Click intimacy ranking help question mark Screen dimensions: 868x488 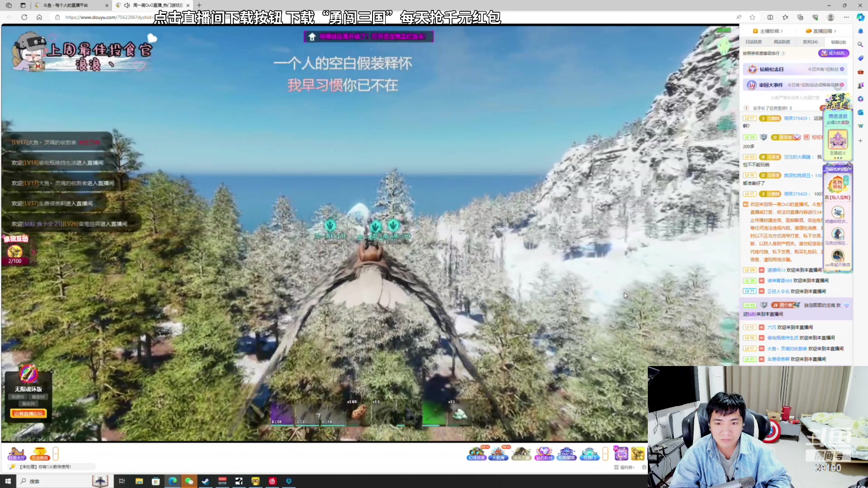coord(783,53)
